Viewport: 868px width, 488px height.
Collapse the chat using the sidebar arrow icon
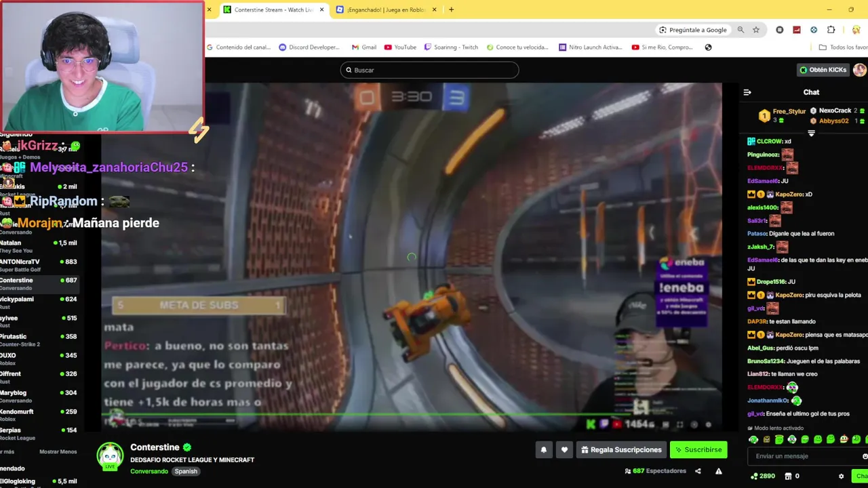pos(747,92)
